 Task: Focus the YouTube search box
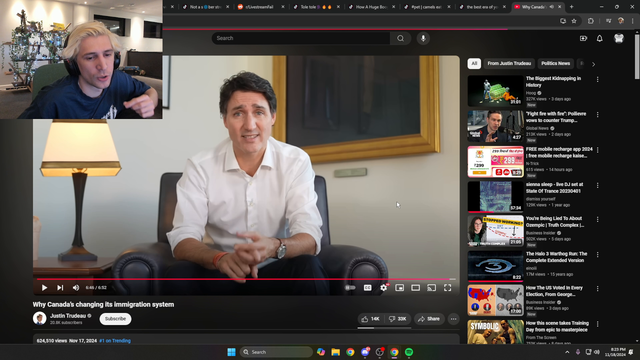(x=301, y=38)
